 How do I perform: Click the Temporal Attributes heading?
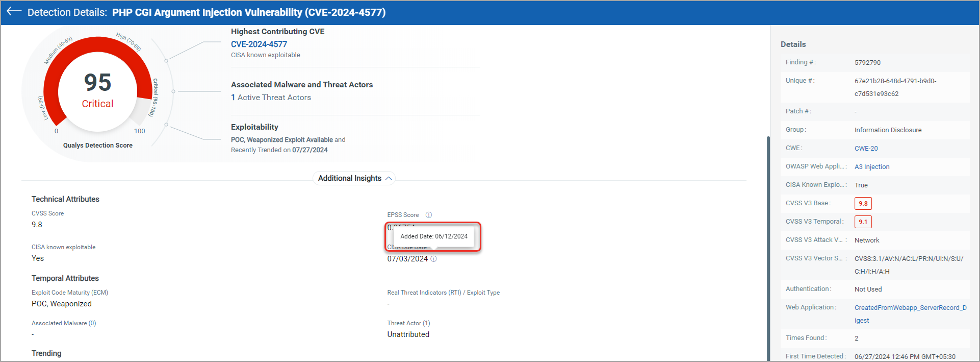65,278
